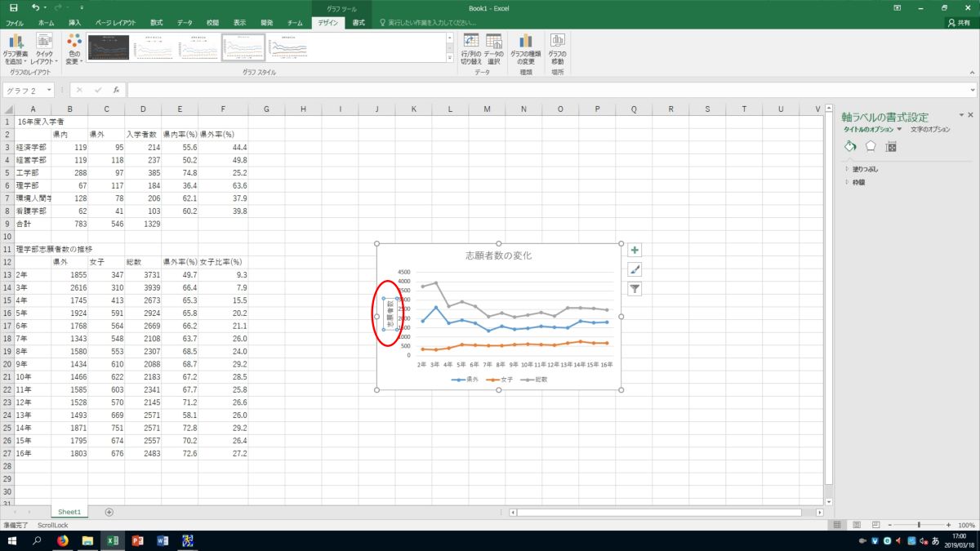This screenshot has height=551, width=980.
Task: Click Change Chart Type (グラフの種類の変更)
Action: point(526,48)
